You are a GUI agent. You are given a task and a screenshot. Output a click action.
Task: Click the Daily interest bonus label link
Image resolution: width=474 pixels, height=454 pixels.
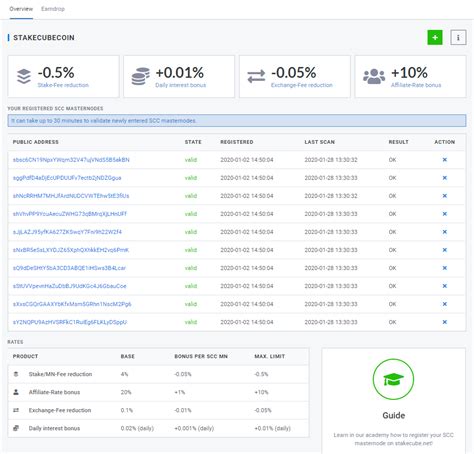click(x=180, y=85)
